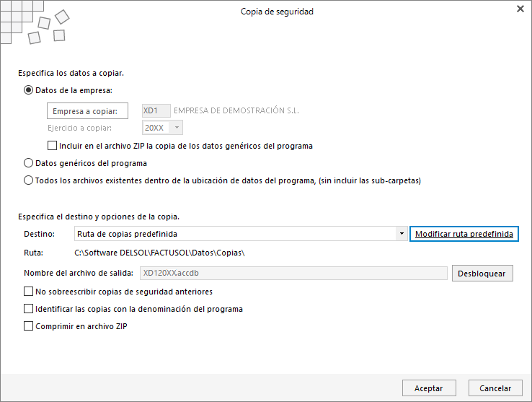This screenshot has height=402, width=532.
Task: Select Datos genéricos del programa radio option
Action: (29, 163)
